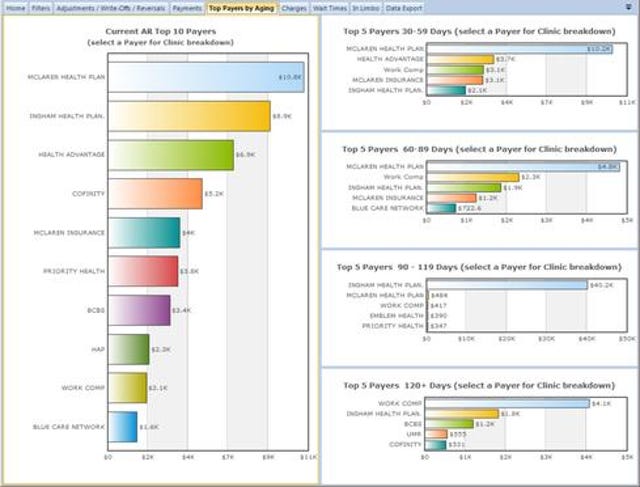Select the orange Cofinity $5.2K bar
Image resolution: width=640 pixels, height=487 pixels.
click(154, 194)
